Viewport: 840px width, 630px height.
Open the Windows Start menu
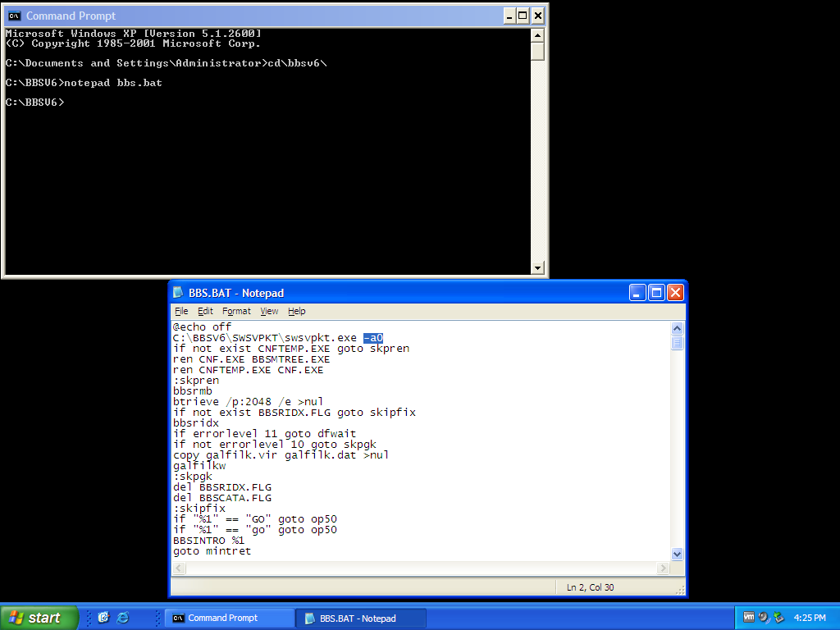point(39,618)
